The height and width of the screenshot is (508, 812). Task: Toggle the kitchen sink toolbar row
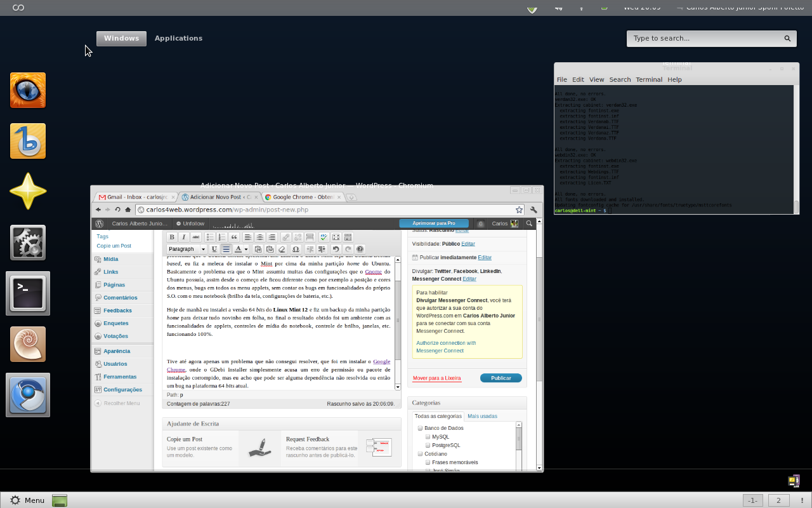click(x=348, y=237)
